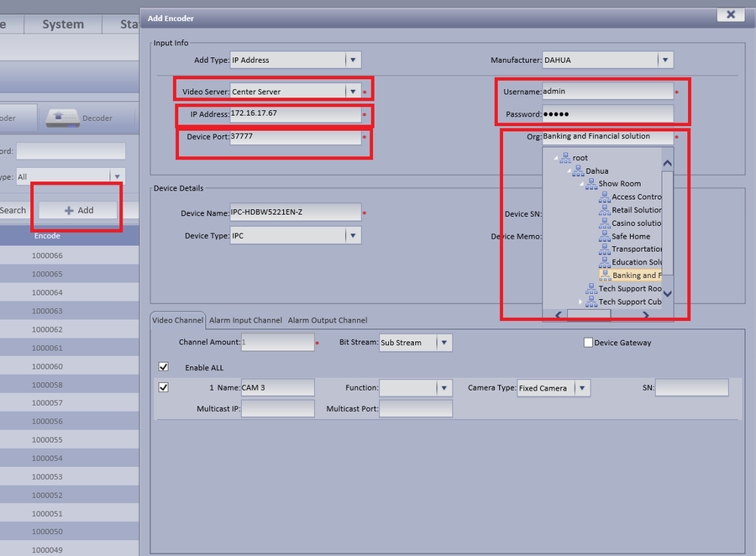Uncheck the channel 1 CAM 3 checkbox
This screenshot has height=556, width=756.
[164, 387]
